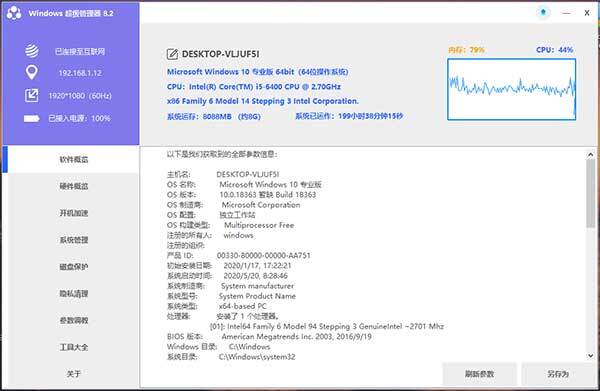Click the System Product Name row
The height and width of the screenshot is (391, 600).
231,296
